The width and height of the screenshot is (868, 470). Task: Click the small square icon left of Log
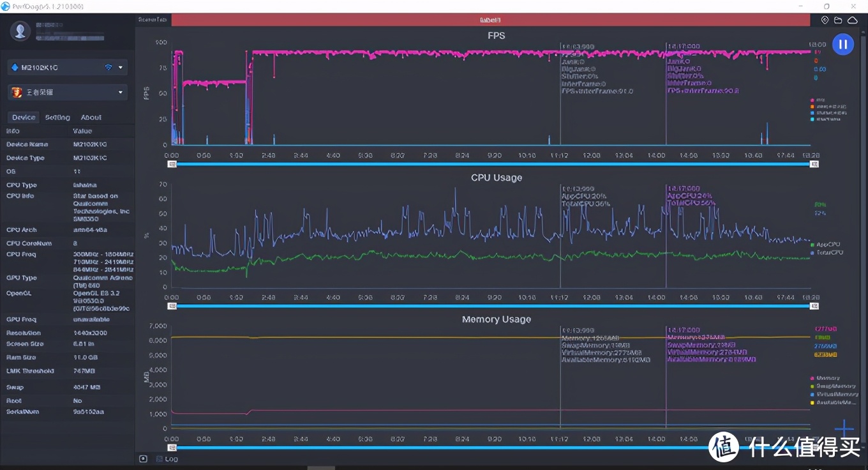pyautogui.click(x=143, y=459)
